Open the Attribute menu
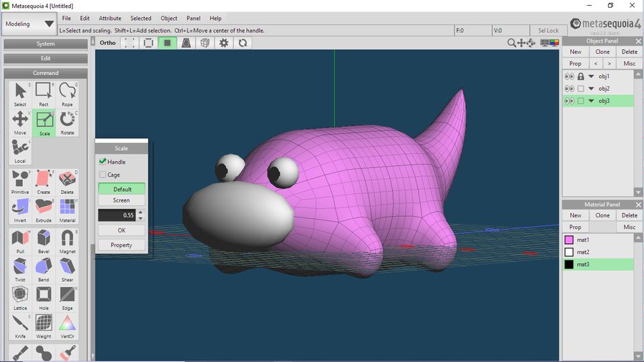The height and width of the screenshot is (362, 644). click(110, 18)
